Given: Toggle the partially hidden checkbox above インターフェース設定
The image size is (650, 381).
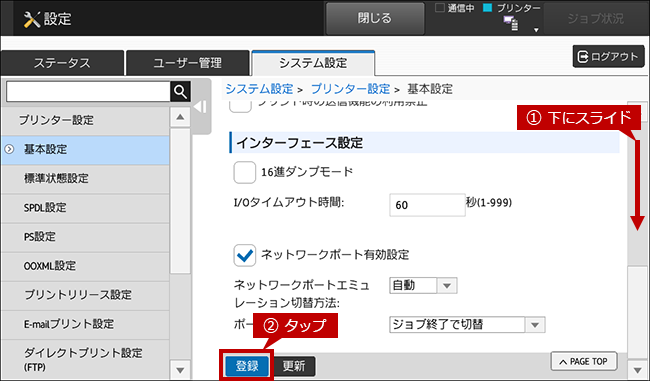Looking at the screenshot, I should point(240,106).
